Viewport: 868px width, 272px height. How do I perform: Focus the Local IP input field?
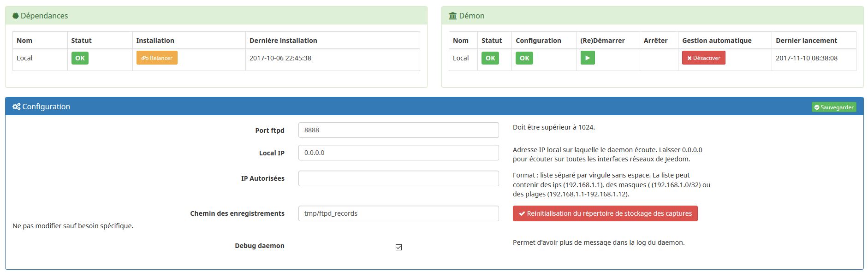click(x=398, y=153)
